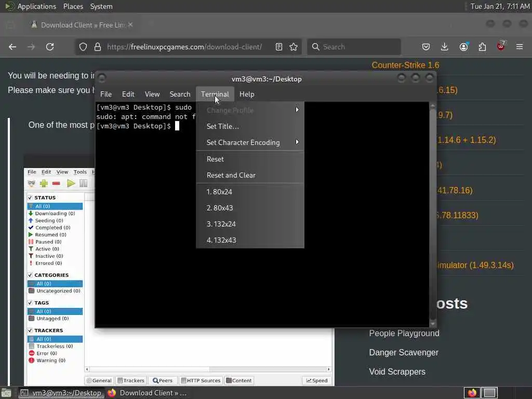Click the show desktop icon in bottom-left panel
Image resolution: width=532 pixels, height=399 pixels.
pos(6,393)
